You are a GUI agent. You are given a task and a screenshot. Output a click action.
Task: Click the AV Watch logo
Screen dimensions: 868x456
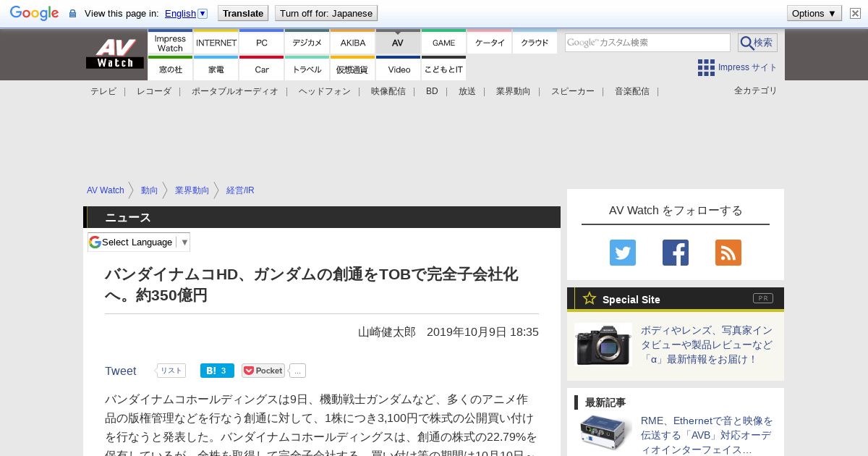coord(114,54)
